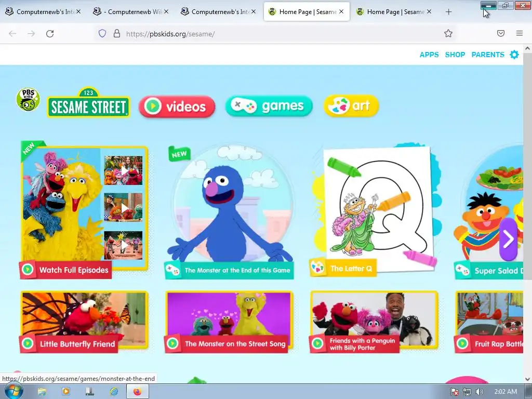Switch to the third Computernewb's Inte tab
This screenshot has height=399, width=532.
[219, 11]
